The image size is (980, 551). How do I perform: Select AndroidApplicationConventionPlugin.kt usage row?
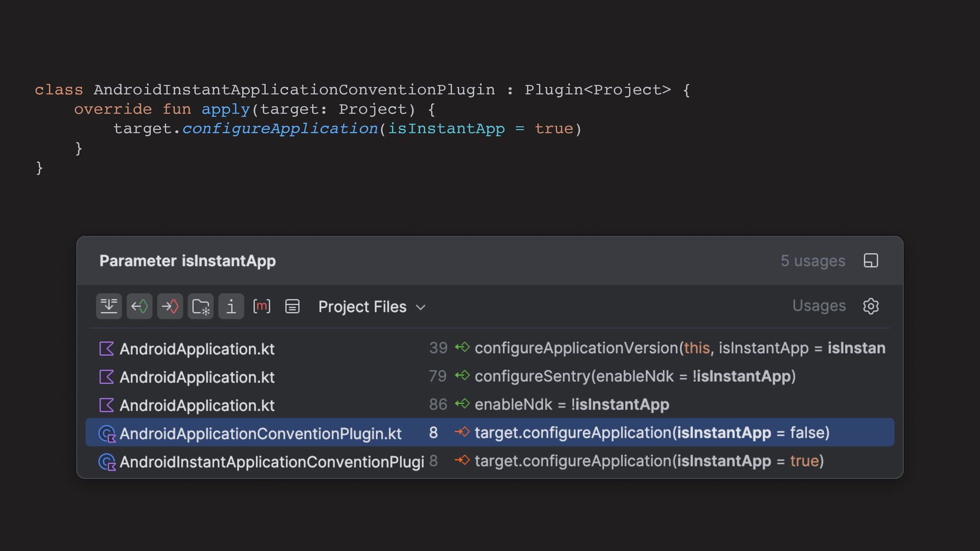pos(260,433)
